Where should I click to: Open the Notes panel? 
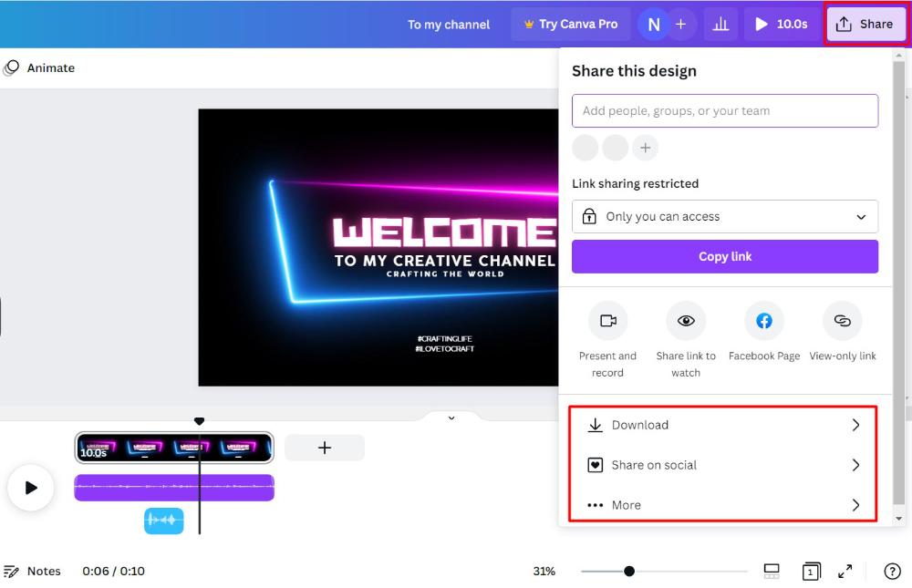(32, 571)
